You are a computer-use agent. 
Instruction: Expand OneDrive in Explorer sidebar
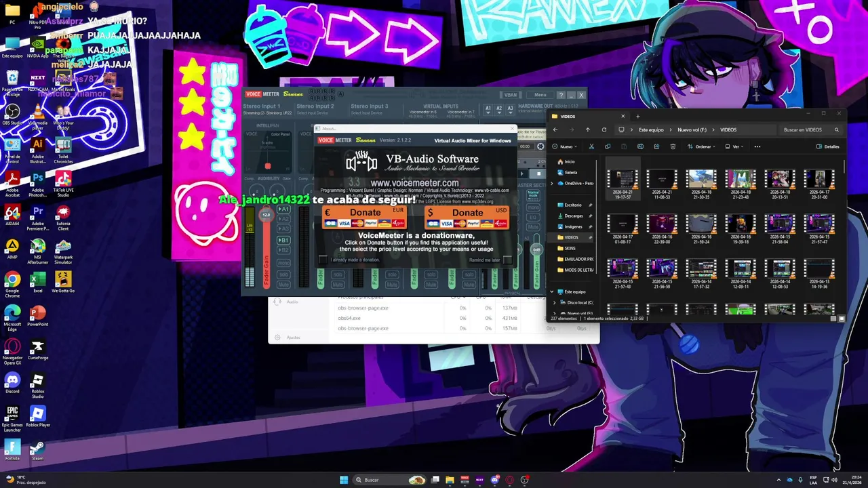[x=552, y=183]
